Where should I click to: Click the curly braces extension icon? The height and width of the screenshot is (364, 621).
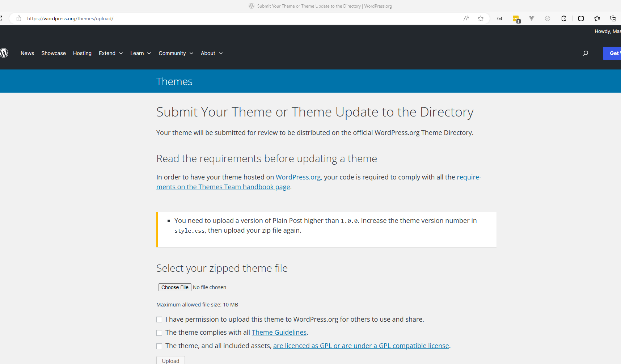click(x=500, y=18)
